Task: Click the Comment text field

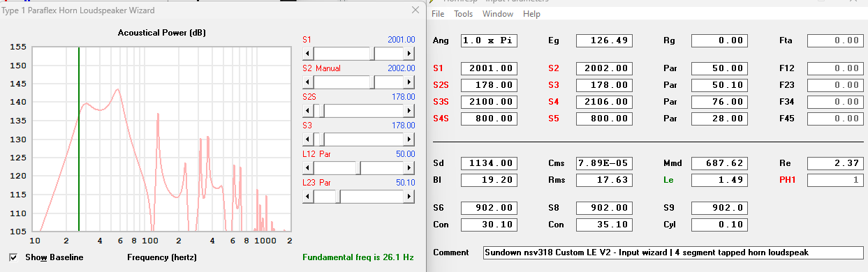Action: (x=673, y=252)
